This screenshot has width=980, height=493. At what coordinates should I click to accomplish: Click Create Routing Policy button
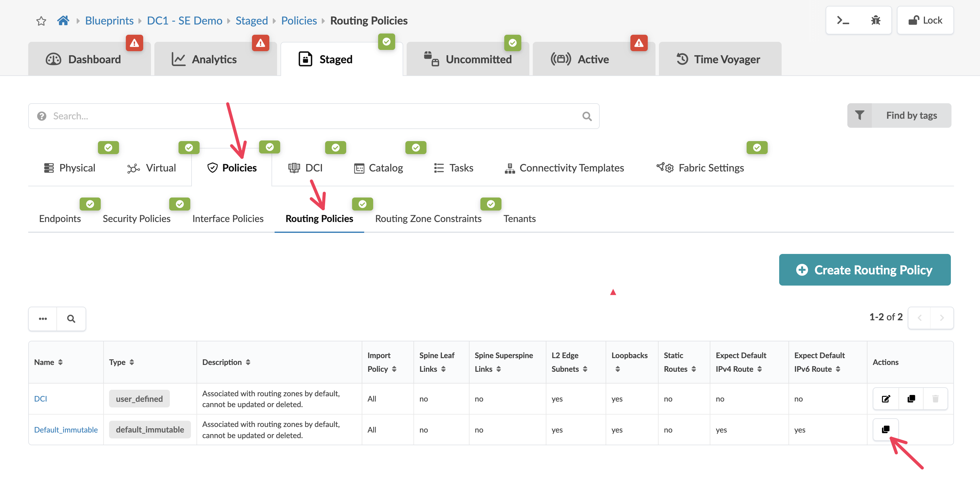click(864, 270)
